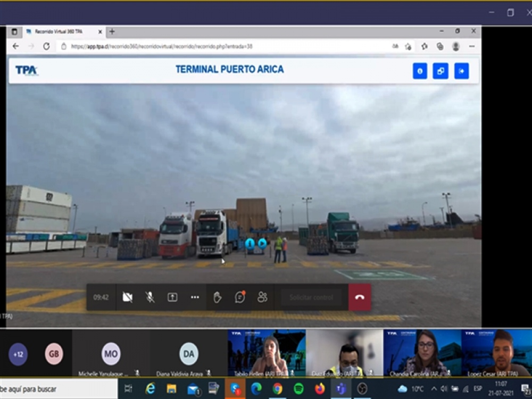The height and width of the screenshot is (399, 532).
Task: Open Collections in Edge toolbar
Action: click(440, 46)
